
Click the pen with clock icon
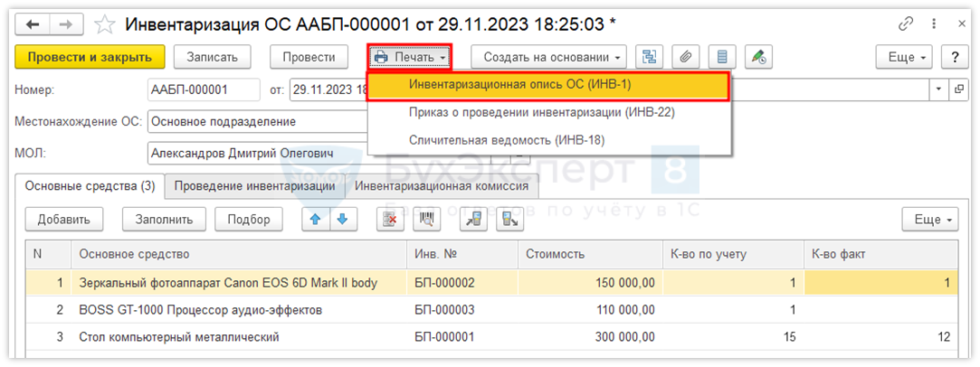pyautogui.click(x=759, y=57)
